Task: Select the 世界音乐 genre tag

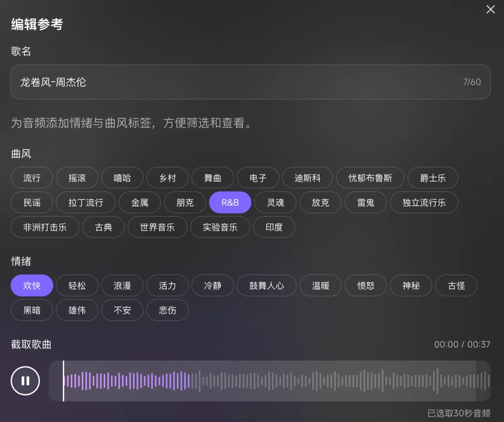Action: [157, 227]
